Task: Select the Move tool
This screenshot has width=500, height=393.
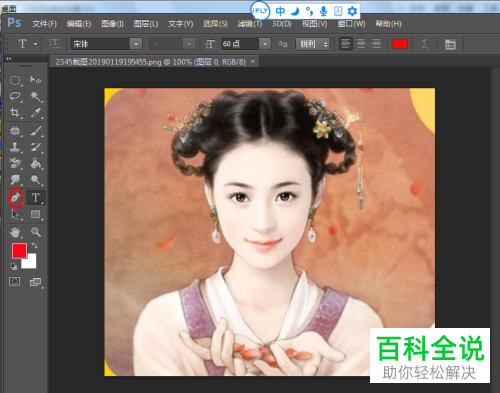Action: point(35,80)
